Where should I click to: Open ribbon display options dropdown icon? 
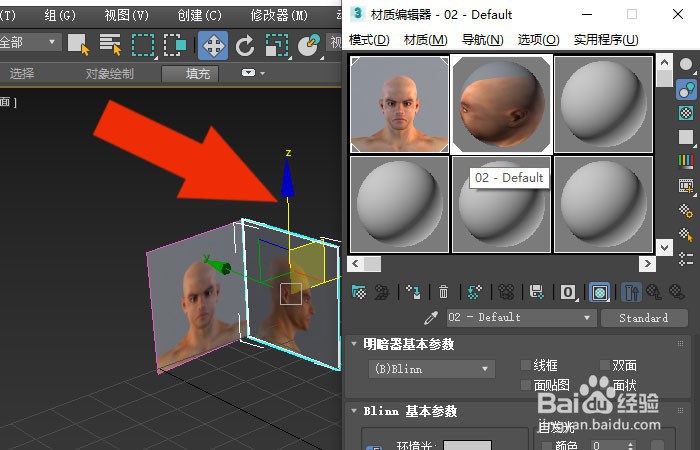coord(253,73)
